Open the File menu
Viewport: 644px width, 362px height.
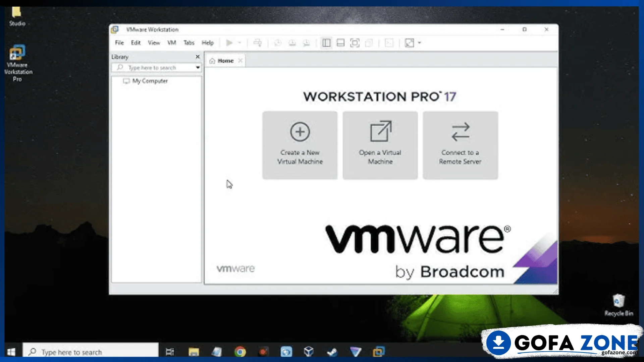pyautogui.click(x=119, y=43)
